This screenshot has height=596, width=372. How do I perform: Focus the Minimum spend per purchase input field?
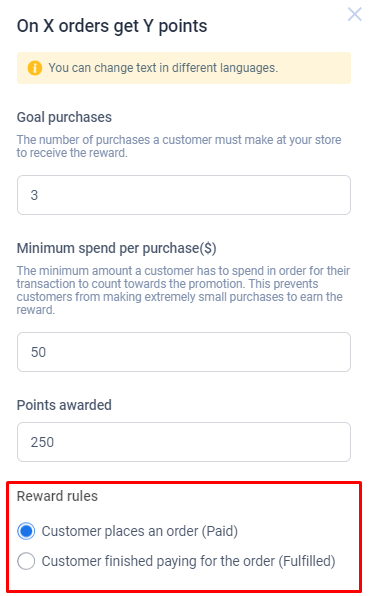tap(184, 352)
